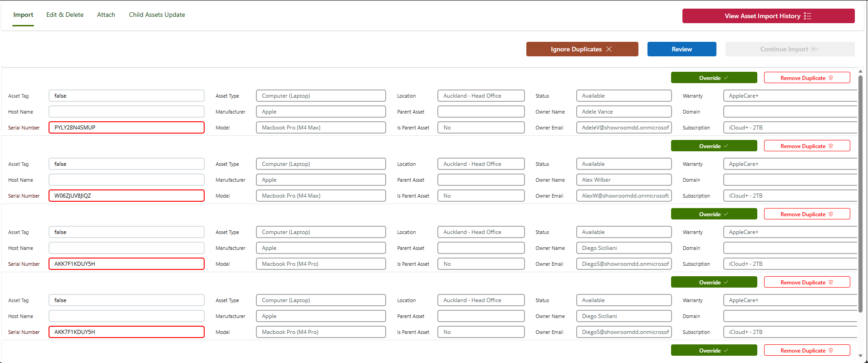This screenshot has width=868, height=363.
Task: Override the Adele Vance duplicate asset
Action: coord(714,78)
